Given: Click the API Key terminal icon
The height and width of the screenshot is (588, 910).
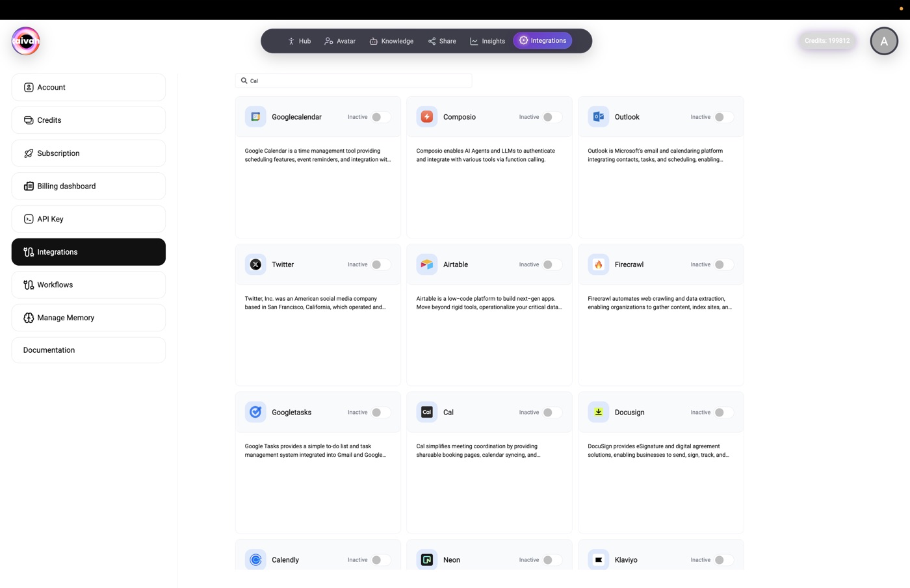Looking at the screenshot, I should click(x=29, y=219).
